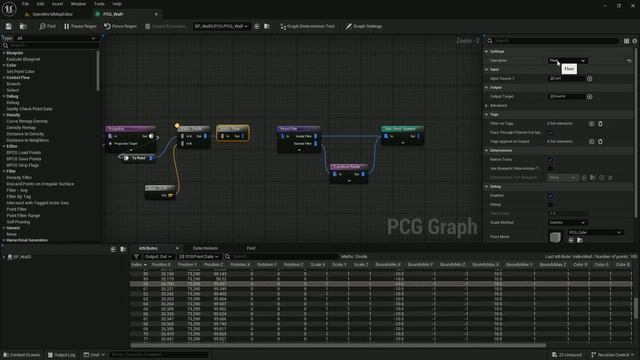
Task: Click the Point Mesh cube thumbnail
Action: (555, 237)
